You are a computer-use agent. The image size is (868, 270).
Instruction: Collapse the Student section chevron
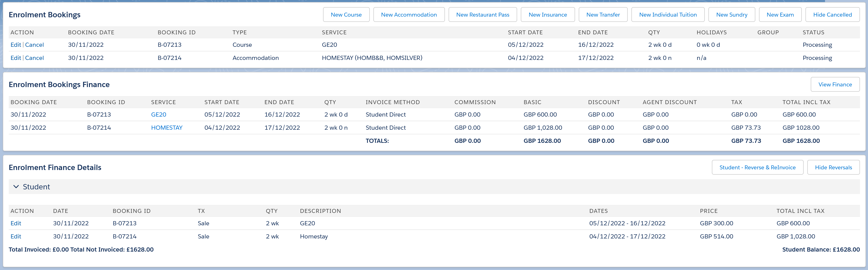point(16,187)
